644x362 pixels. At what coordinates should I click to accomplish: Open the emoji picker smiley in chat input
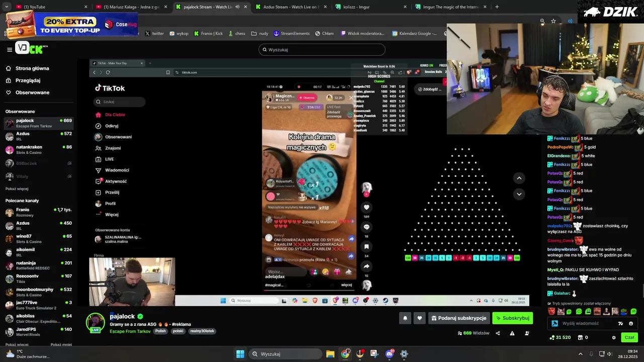pyautogui.click(x=631, y=324)
